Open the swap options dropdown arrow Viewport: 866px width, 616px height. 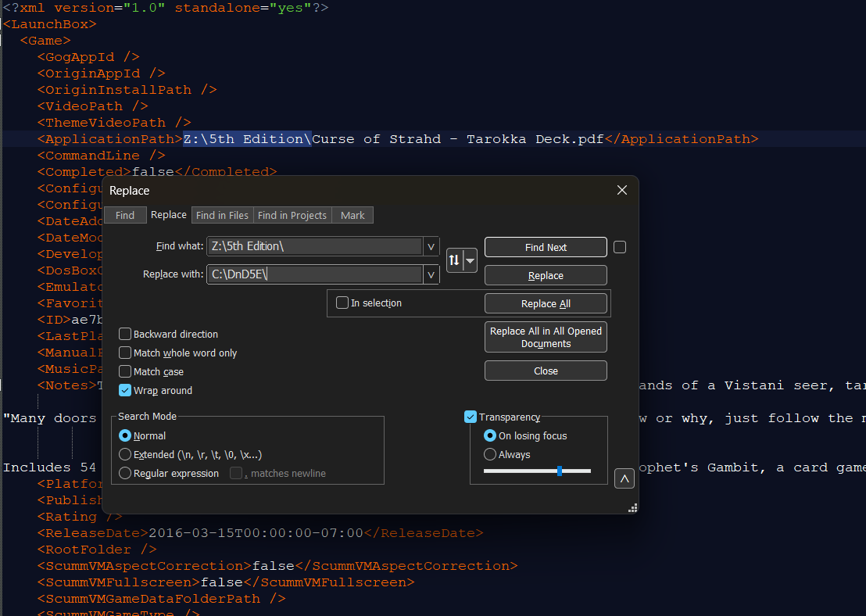pos(470,260)
